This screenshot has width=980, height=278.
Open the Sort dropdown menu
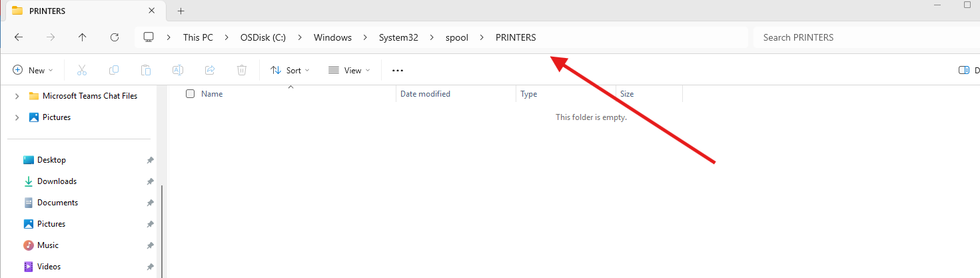290,70
